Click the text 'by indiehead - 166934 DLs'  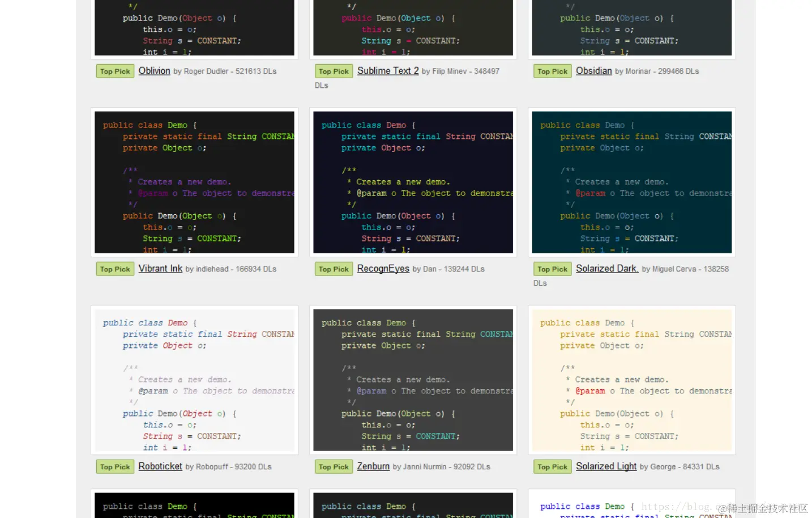click(x=231, y=269)
